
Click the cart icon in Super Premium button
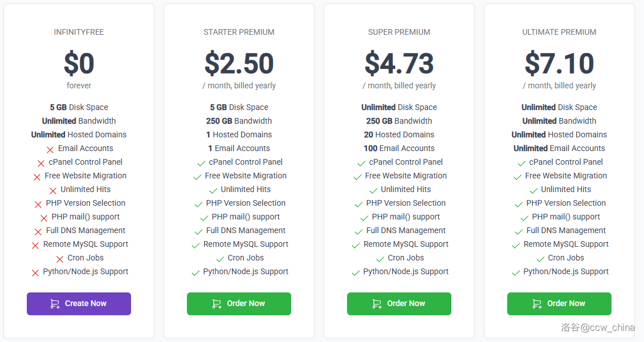[377, 304]
